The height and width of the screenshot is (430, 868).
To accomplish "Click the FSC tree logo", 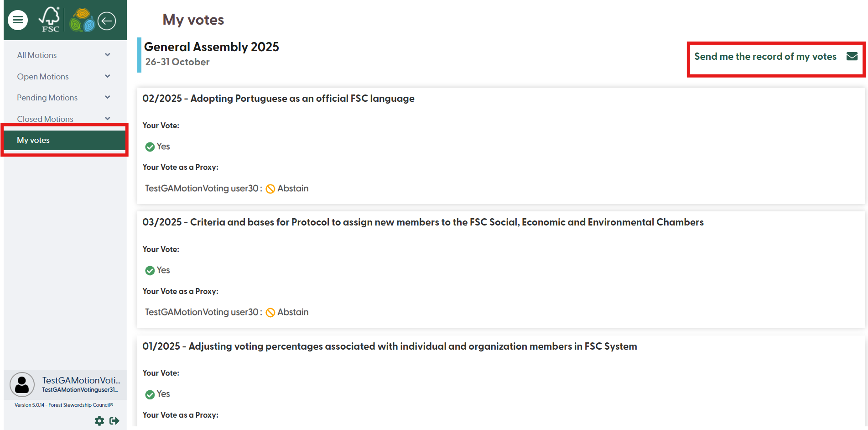I will pos(49,20).
